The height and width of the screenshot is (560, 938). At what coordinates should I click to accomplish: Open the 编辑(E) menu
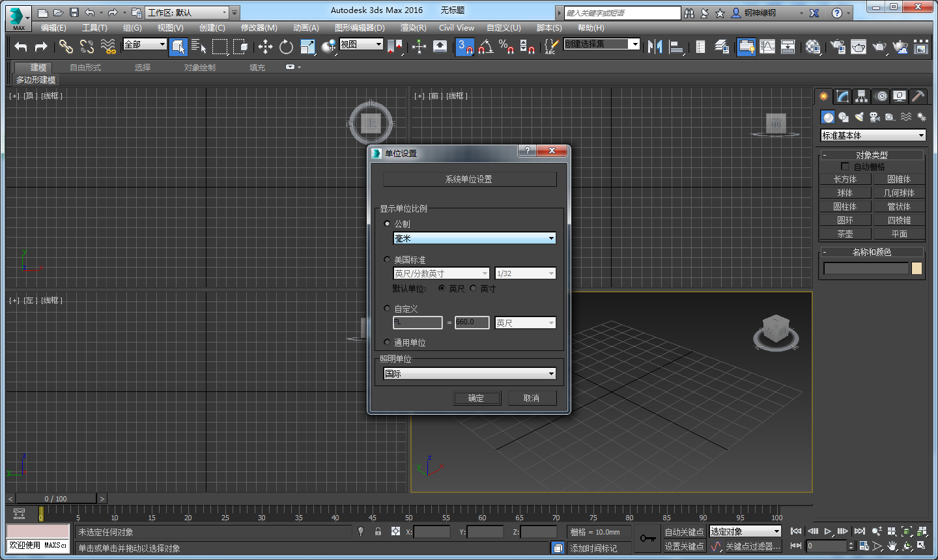53,28
